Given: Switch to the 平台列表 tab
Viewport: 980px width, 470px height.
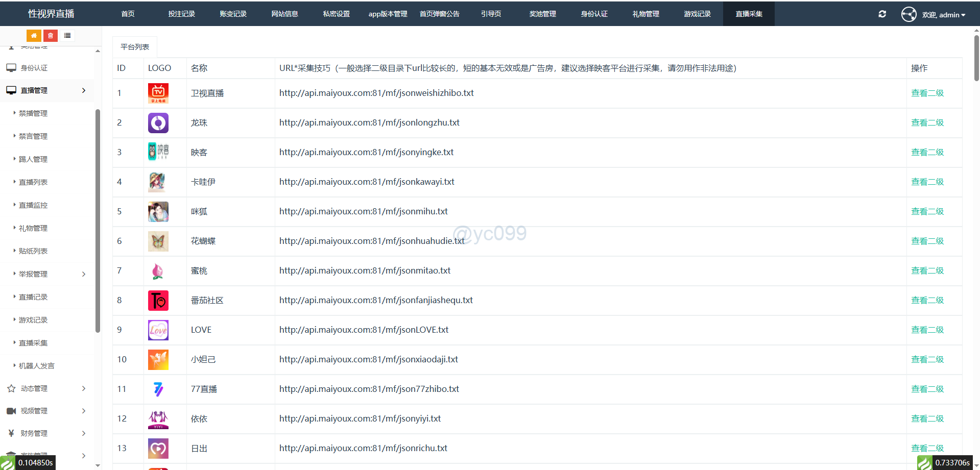Looking at the screenshot, I should pos(135,47).
